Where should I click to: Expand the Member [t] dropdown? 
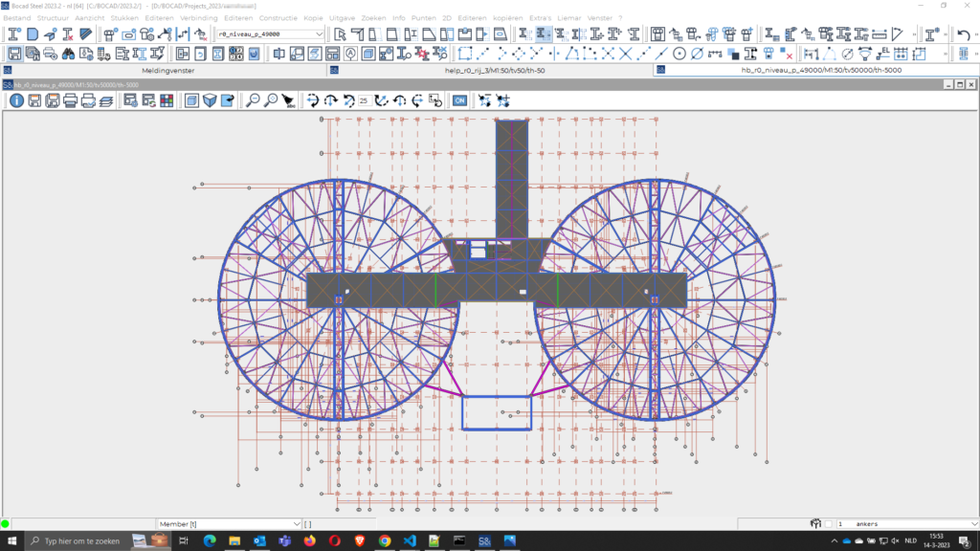[x=295, y=524]
